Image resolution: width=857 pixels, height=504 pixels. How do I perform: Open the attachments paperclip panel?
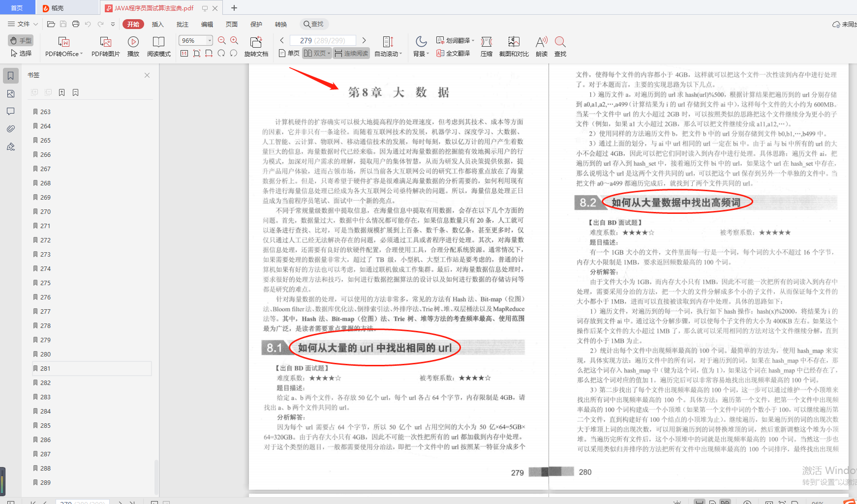click(x=11, y=129)
